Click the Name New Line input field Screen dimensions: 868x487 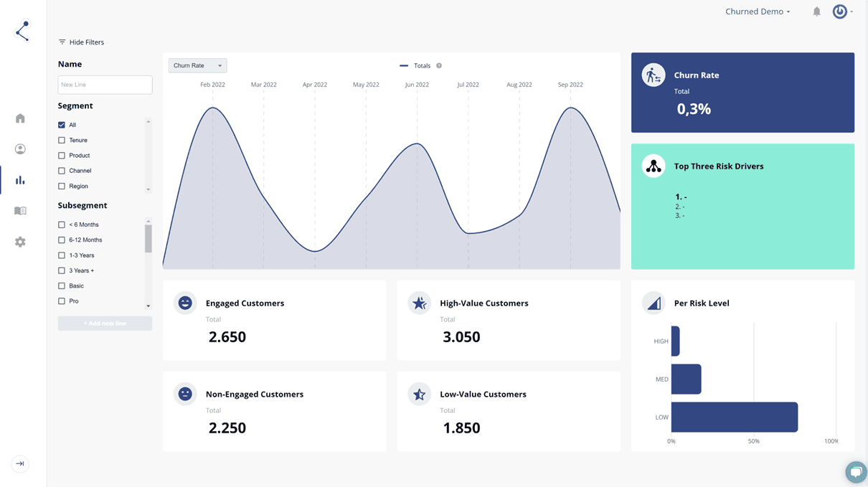[x=105, y=85]
